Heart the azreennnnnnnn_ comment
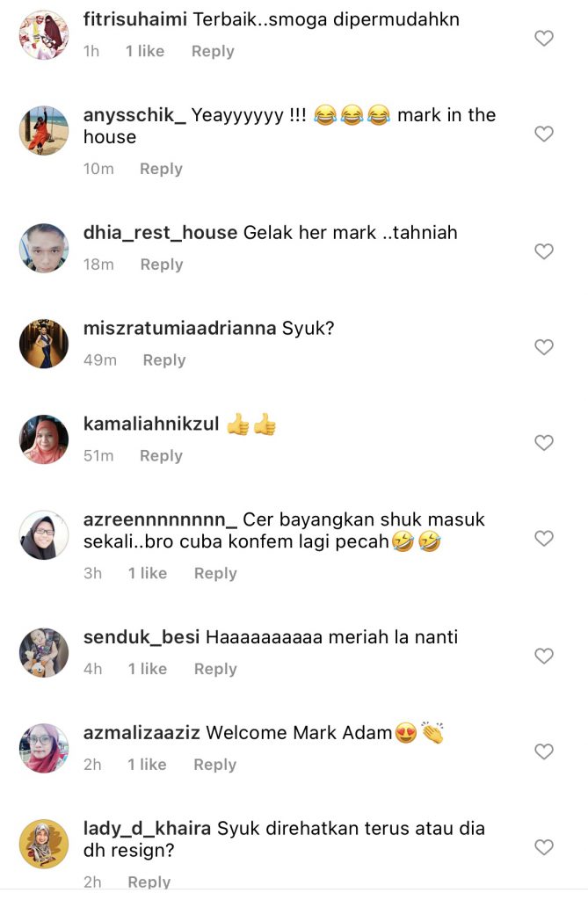This screenshot has height=900, width=588. coord(544,539)
